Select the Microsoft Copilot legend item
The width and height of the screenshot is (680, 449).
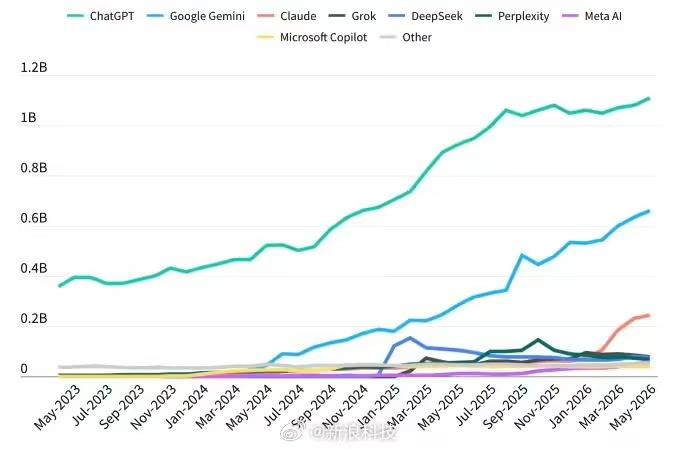point(312,37)
